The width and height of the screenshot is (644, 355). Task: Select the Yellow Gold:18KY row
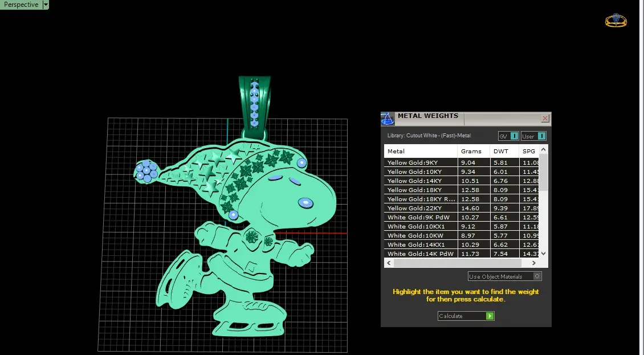461,190
